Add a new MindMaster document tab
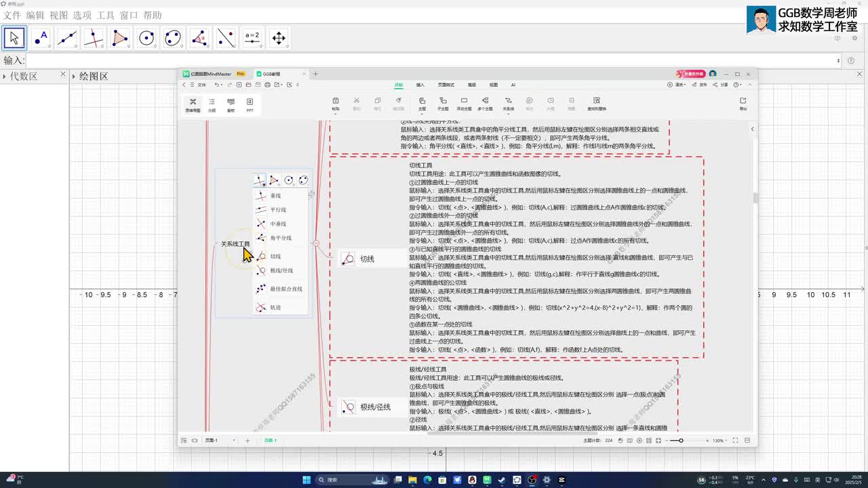The width and height of the screenshot is (868, 488). pyautogui.click(x=315, y=74)
